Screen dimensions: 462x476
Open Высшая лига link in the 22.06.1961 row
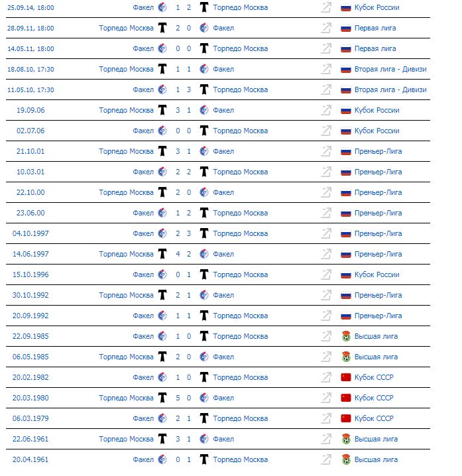tap(376, 439)
